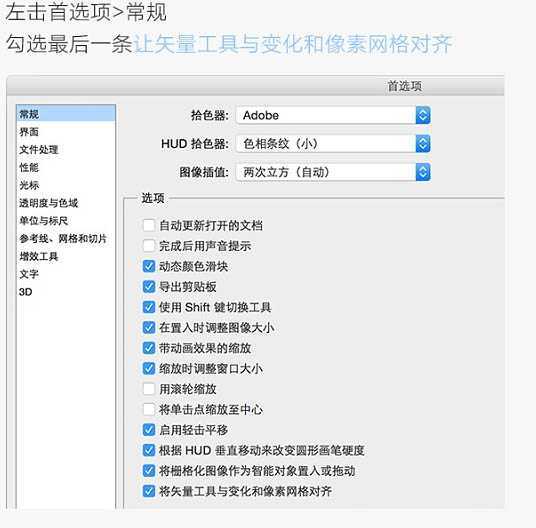The width and height of the screenshot is (536, 528).
Task: Switch to the 性能 category
Action: (66, 167)
